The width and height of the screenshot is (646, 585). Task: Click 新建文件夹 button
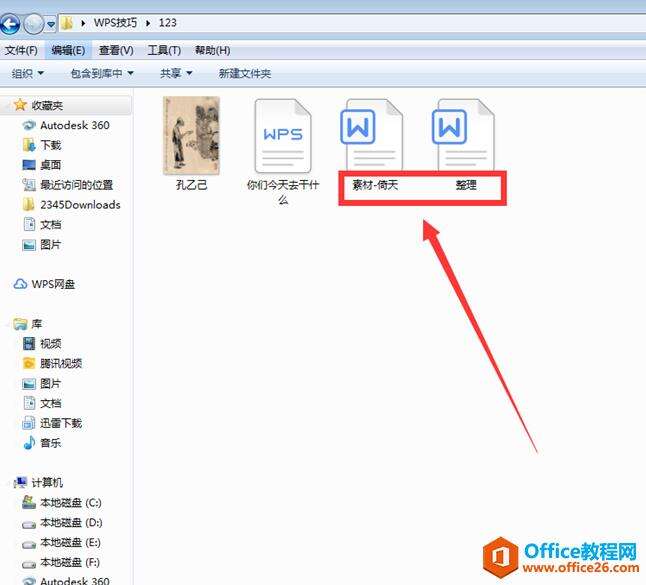pos(245,74)
